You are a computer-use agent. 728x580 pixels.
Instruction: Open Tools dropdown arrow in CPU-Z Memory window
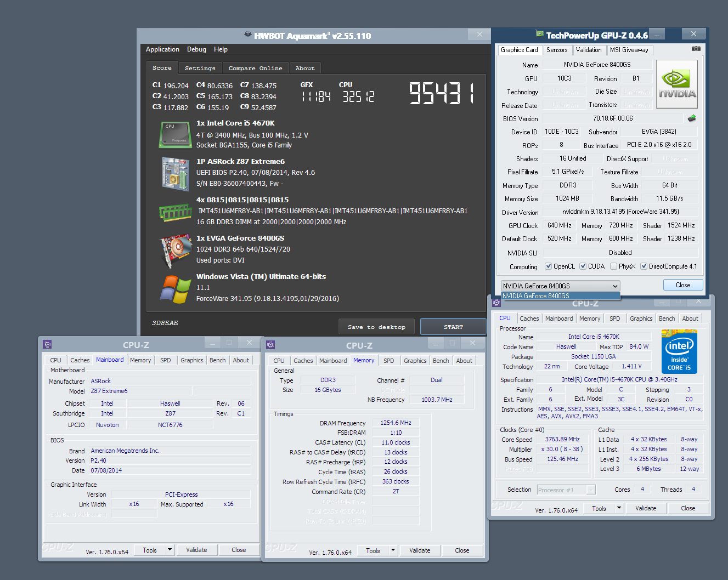(x=393, y=550)
